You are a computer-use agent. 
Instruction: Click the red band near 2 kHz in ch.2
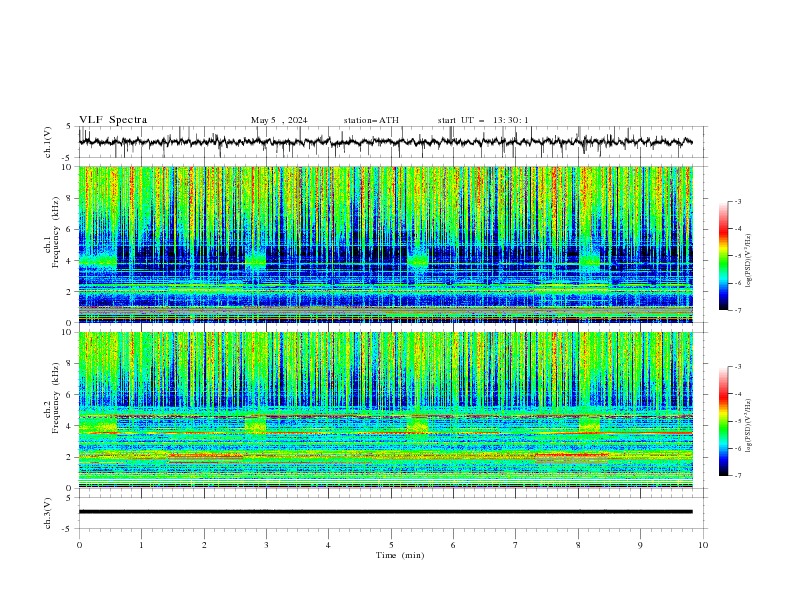pyautogui.click(x=573, y=455)
